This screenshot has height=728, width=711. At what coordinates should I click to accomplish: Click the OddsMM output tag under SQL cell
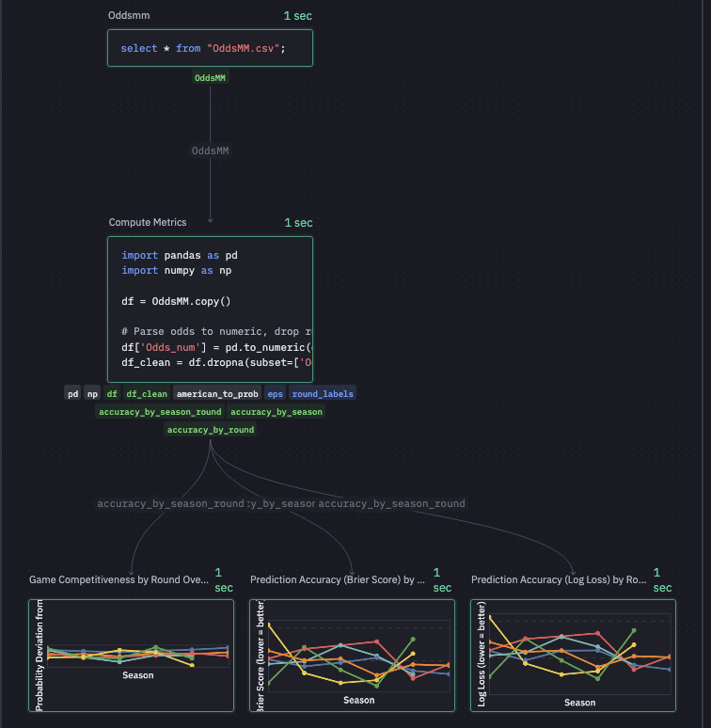click(x=210, y=78)
